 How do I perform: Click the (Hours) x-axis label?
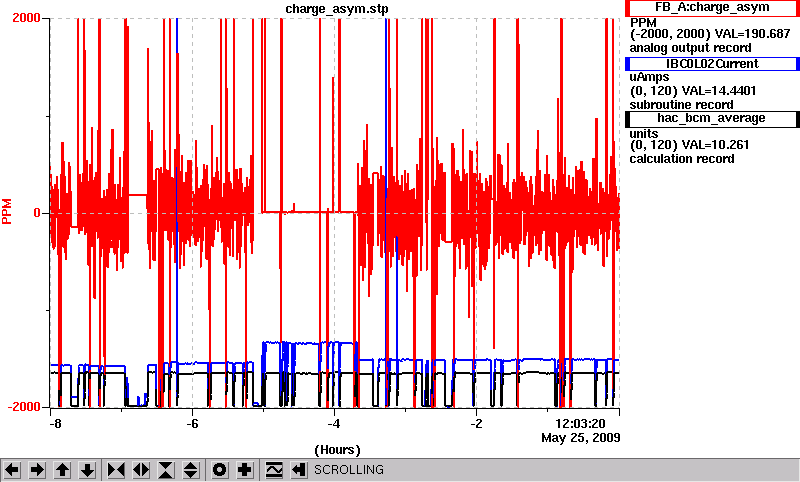point(337,450)
